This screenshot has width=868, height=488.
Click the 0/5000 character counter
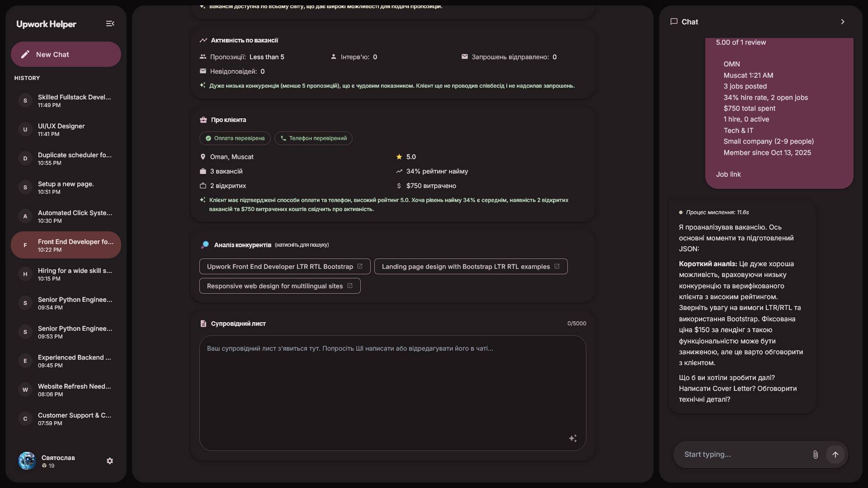[577, 324]
